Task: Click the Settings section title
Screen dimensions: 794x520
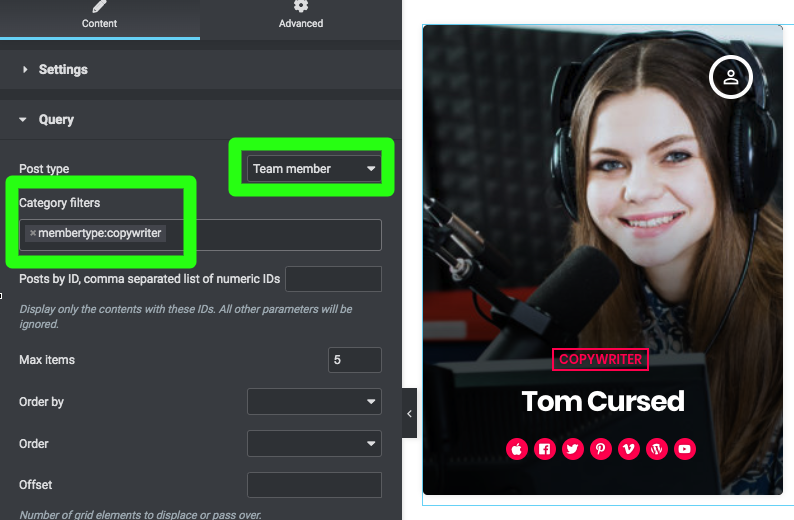Action: point(63,69)
